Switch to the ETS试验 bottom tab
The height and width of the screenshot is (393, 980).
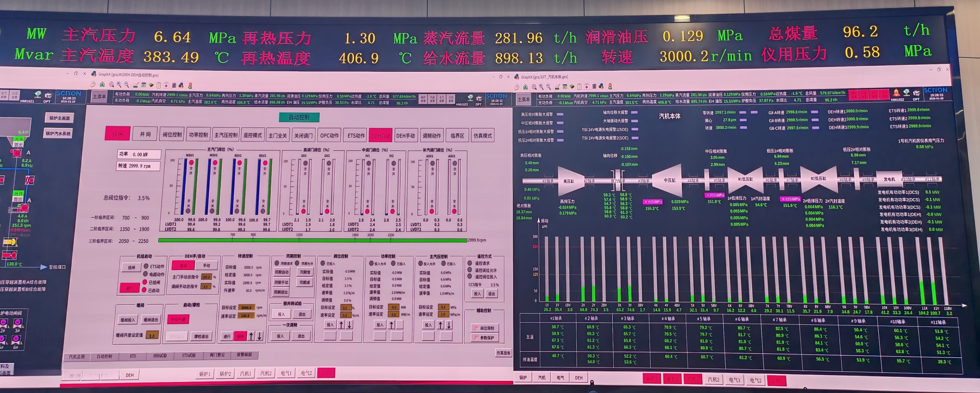[189, 355]
